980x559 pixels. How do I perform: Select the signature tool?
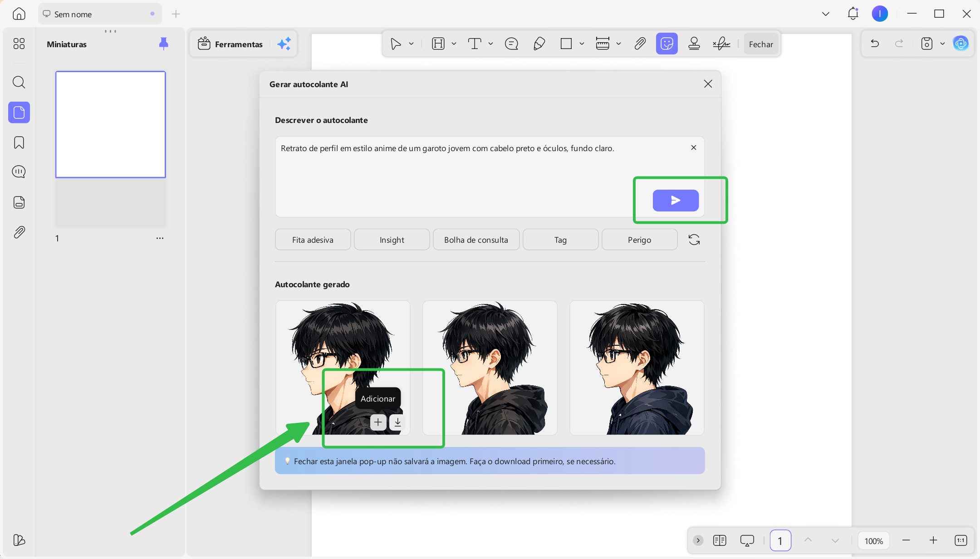pos(721,44)
